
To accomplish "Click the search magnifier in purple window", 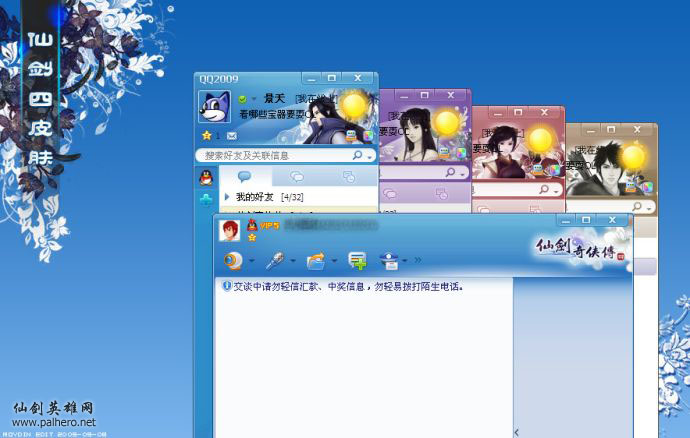I will [x=450, y=172].
